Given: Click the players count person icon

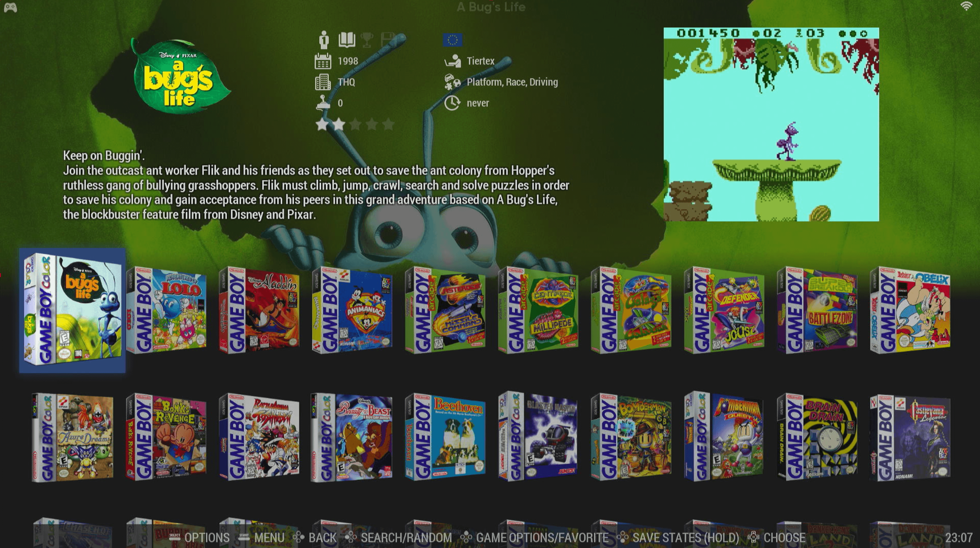Looking at the screenshot, I should (x=324, y=40).
